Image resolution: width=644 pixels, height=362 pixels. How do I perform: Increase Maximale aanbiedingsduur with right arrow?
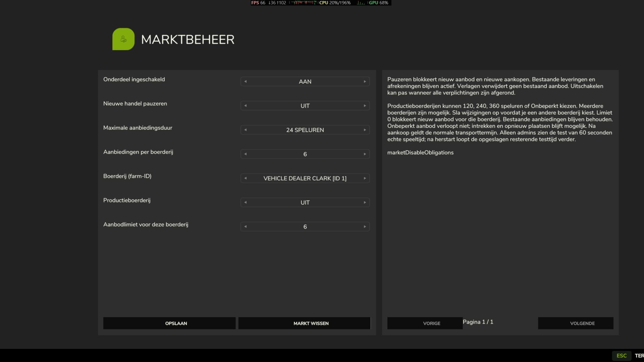point(365,130)
